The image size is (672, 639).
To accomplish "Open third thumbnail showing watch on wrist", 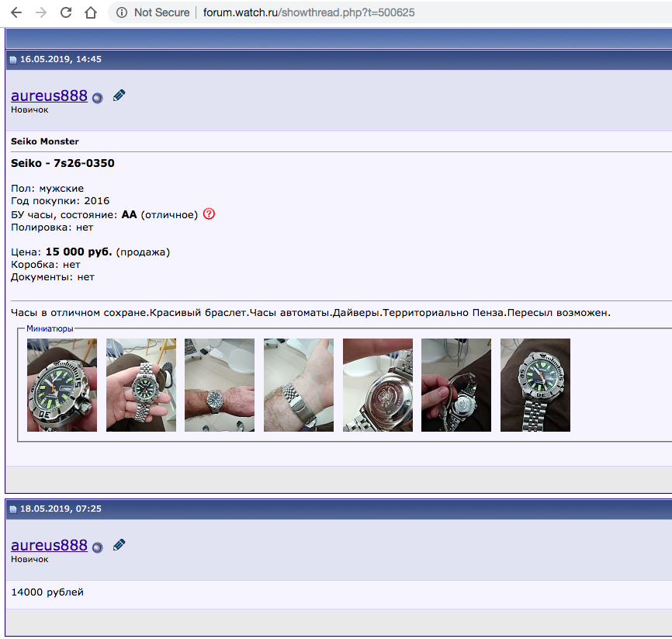I will click(220, 385).
